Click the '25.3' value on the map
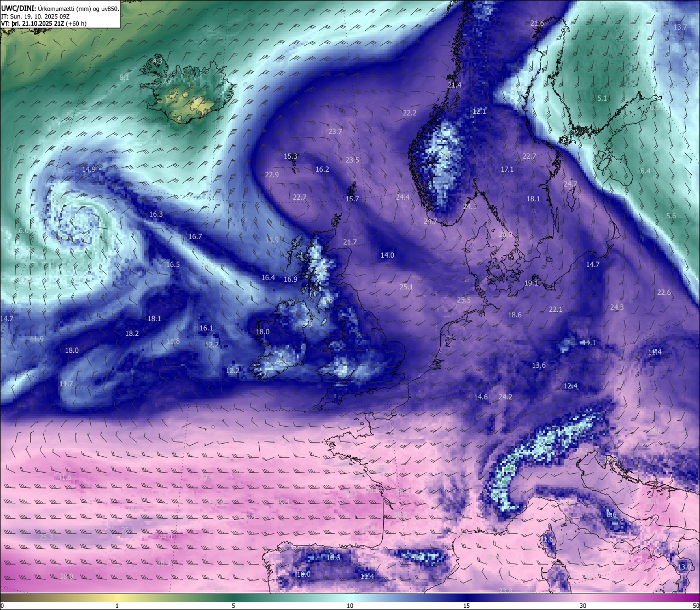This screenshot has width=700, height=610. click(46, 537)
